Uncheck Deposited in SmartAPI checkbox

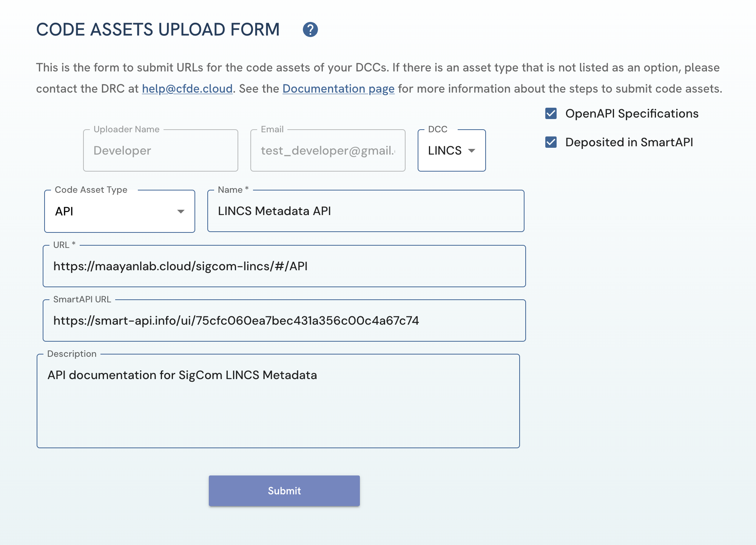[551, 142]
